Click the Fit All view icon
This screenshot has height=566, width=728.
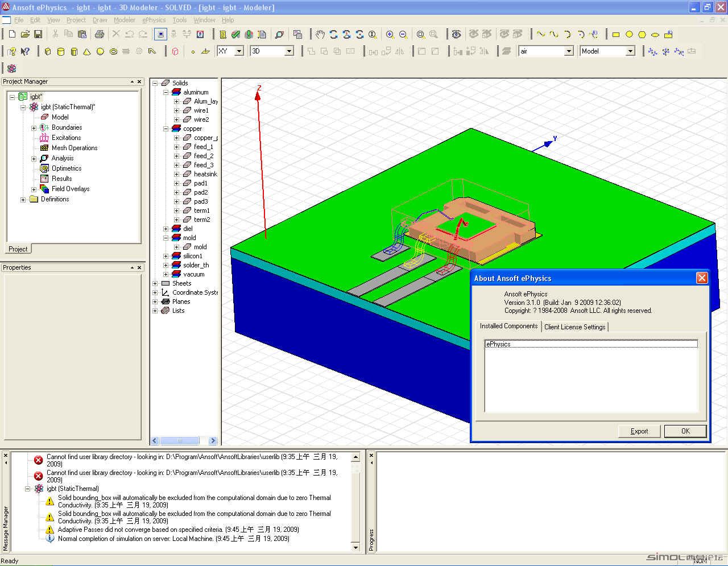click(420, 35)
